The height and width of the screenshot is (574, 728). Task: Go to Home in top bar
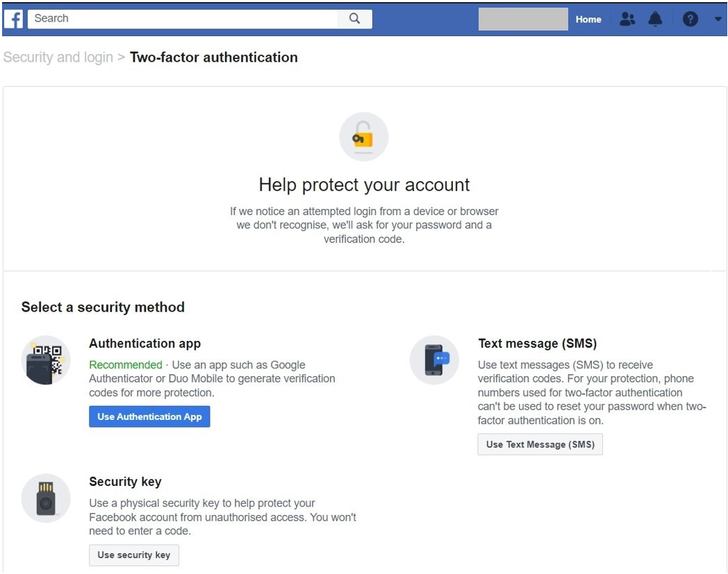(588, 19)
